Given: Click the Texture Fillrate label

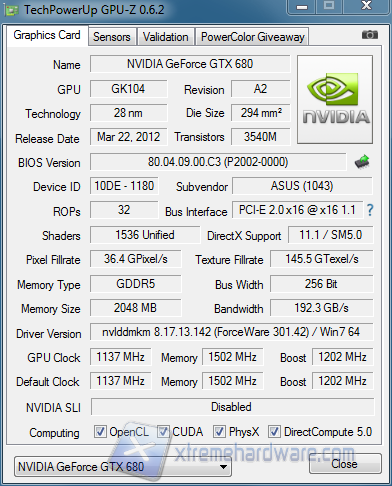Looking at the screenshot, I should coord(229,260).
